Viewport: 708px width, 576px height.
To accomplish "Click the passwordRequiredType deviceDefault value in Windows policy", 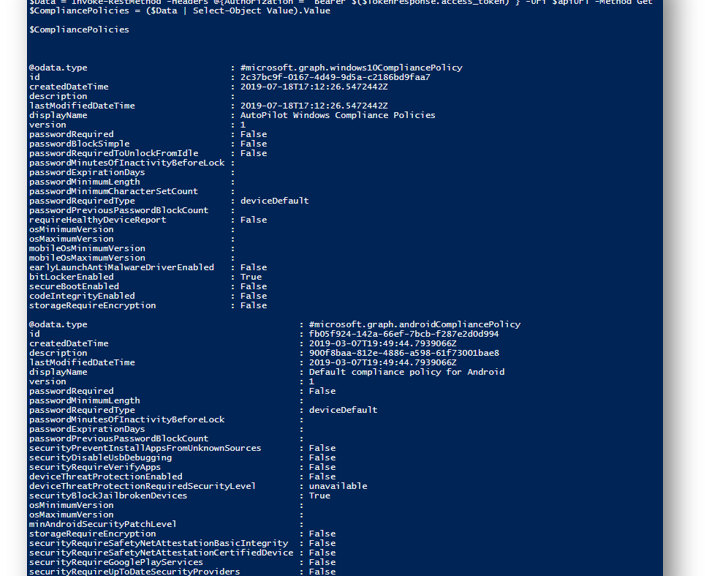I will click(x=275, y=201).
